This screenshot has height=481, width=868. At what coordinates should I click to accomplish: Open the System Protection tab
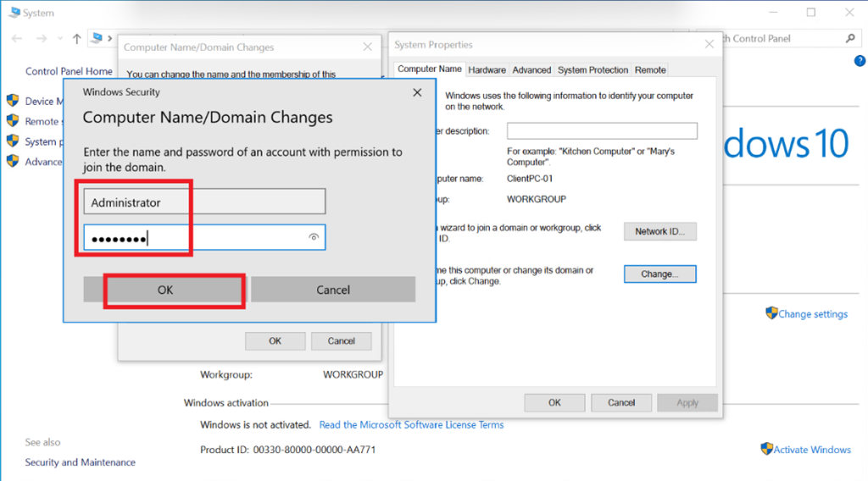593,70
